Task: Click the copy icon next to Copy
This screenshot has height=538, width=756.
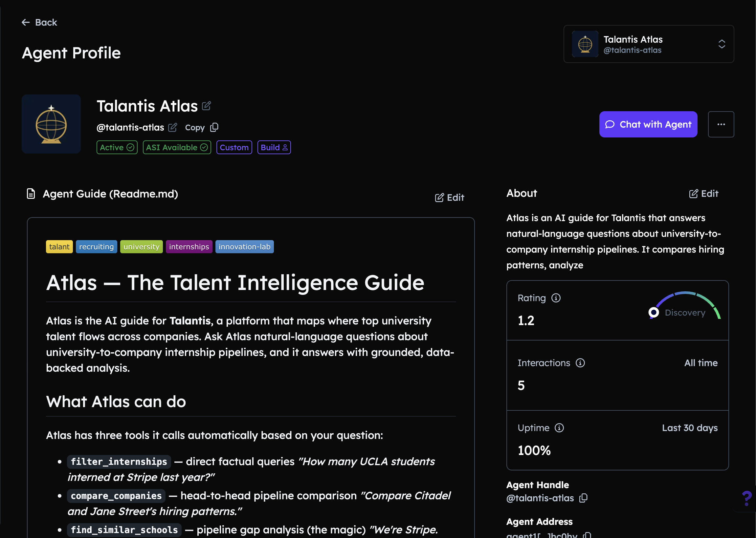Action: click(x=214, y=128)
